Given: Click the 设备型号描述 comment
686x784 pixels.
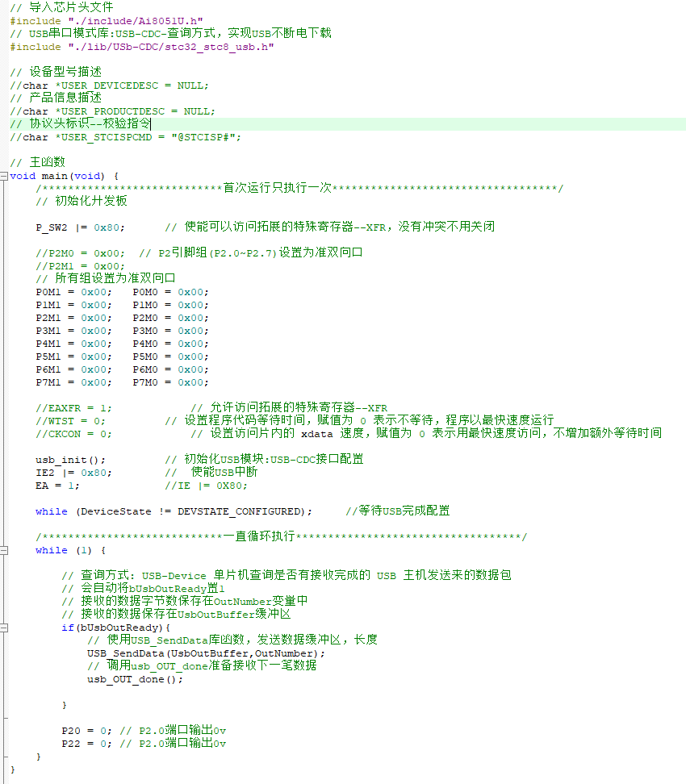Looking at the screenshot, I should click(56, 72).
